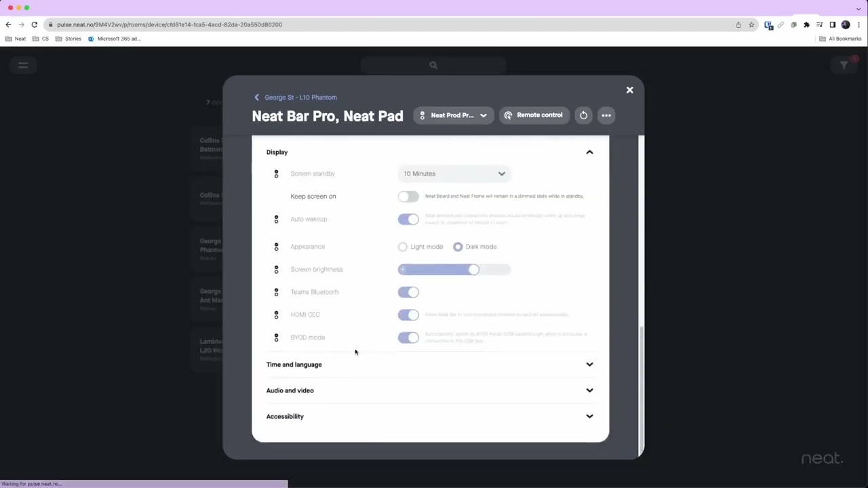Open the Chrome three-dot menu
The height and width of the screenshot is (488, 868).
[859, 24]
